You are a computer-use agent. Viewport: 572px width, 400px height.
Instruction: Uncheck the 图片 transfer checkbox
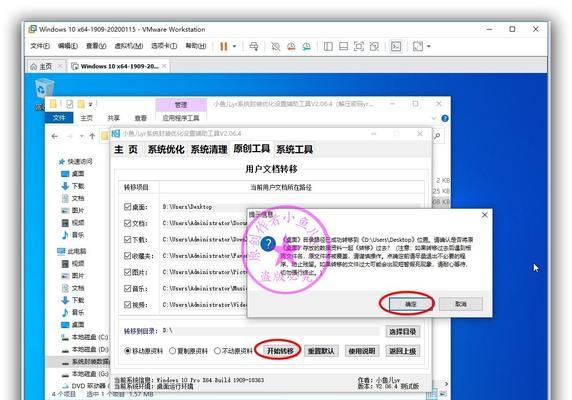pyautogui.click(x=127, y=272)
